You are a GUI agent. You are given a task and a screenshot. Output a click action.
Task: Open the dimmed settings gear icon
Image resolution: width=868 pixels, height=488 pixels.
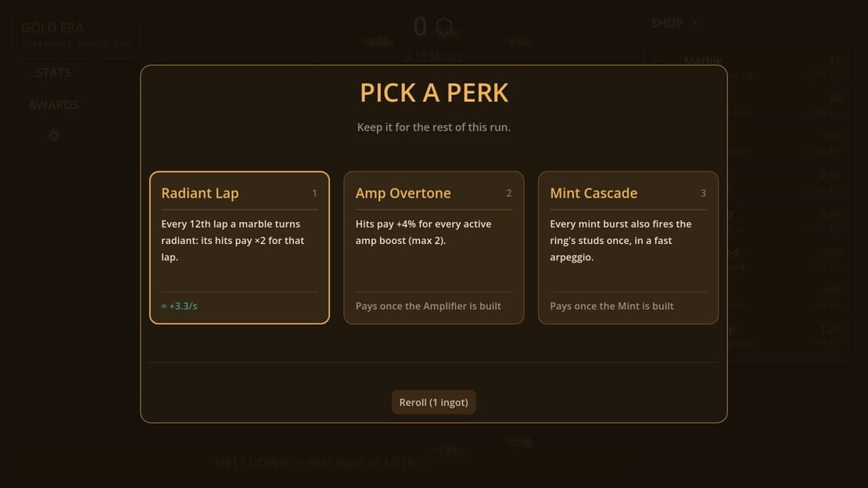pos(54,136)
